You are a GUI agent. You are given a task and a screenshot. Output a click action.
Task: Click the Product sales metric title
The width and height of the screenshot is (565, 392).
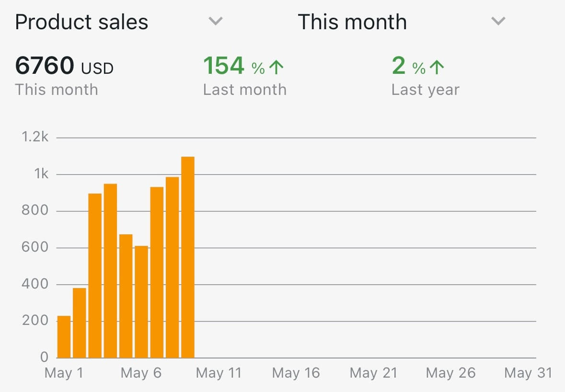click(x=81, y=23)
